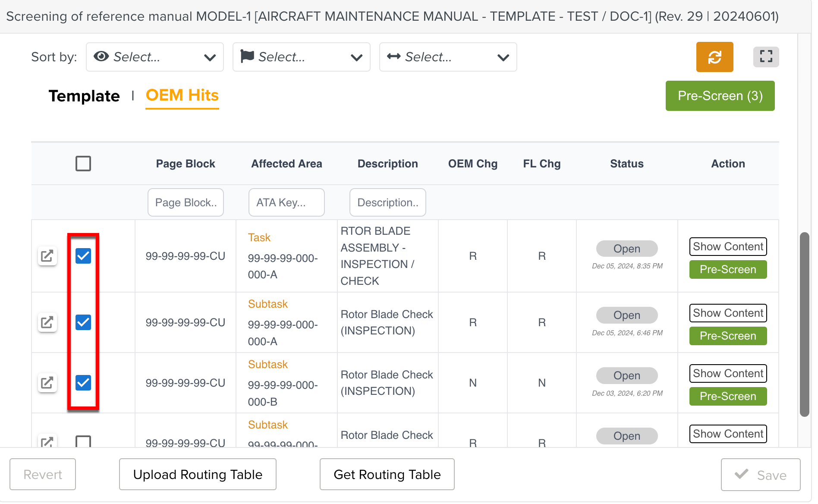Screen dimensions: 818x504
Task: Open external link icon for subtask 000-B row
Action: pos(47,383)
